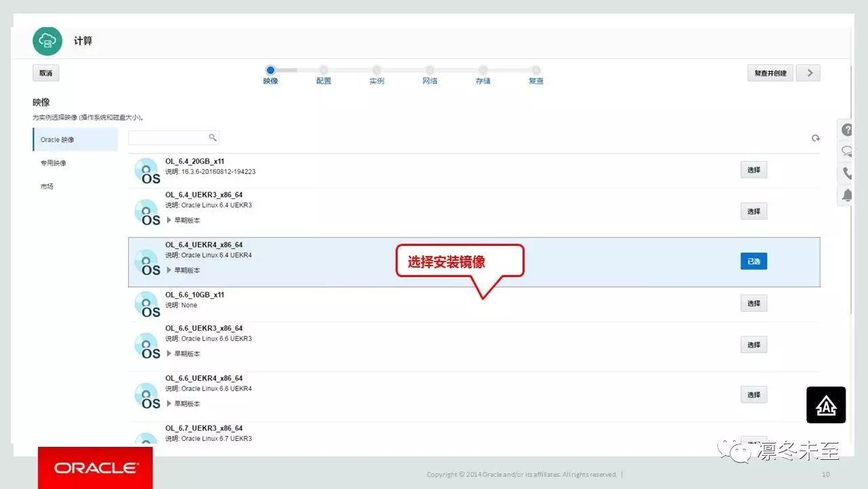Click OS disc icon for OL_6.4_UEKR4_x86_64
Viewport: 868px width, 489px height.
[x=147, y=262]
